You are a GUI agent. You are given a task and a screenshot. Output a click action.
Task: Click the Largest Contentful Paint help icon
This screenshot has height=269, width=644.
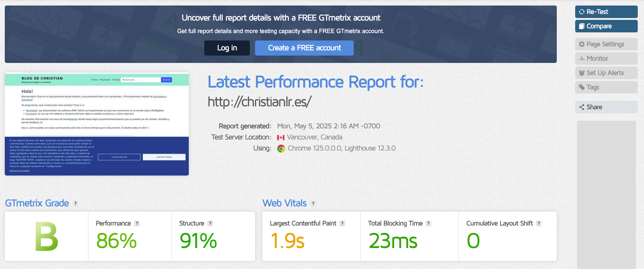[x=342, y=223]
